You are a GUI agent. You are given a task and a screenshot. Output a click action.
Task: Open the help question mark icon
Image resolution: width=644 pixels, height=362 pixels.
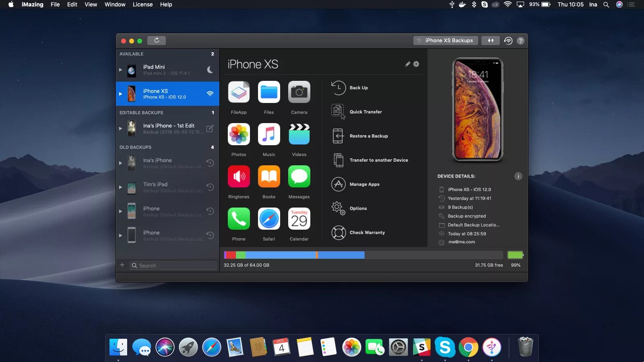pos(520,41)
